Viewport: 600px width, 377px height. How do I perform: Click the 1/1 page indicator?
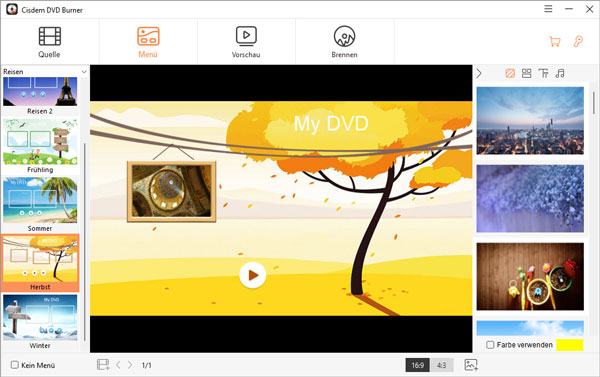(147, 365)
